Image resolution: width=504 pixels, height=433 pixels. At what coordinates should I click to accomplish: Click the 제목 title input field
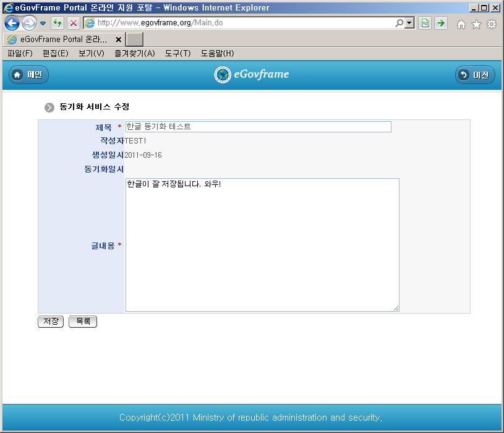pos(258,127)
